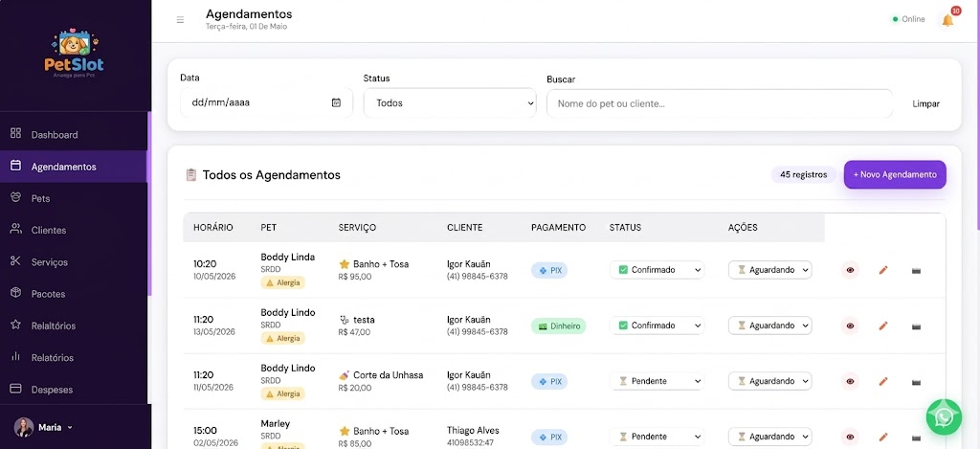Expand the Confirmado status dropdown for Banho + Tosa at 10:20
The width and height of the screenshot is (980, 449).
657,270
